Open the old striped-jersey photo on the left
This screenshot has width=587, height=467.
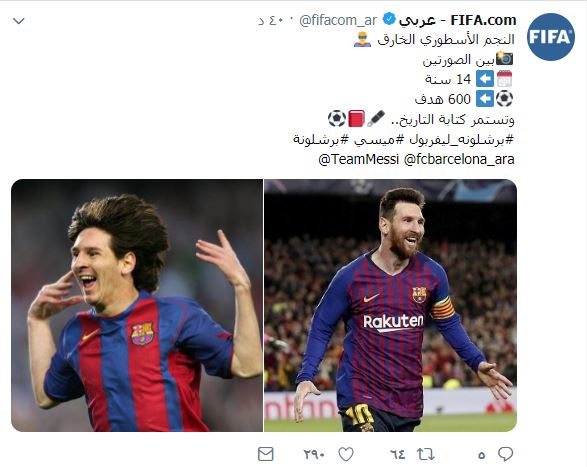coord(137,305)
